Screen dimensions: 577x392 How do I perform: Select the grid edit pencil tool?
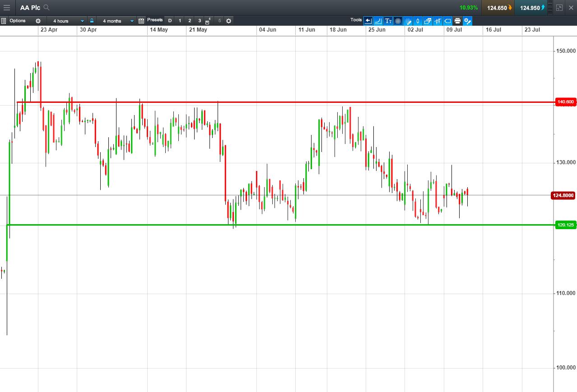point(408,21)
